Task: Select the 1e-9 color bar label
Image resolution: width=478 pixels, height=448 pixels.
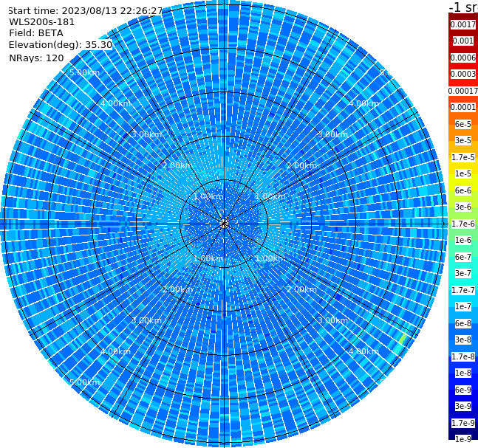Action: [x=463, y=439]
